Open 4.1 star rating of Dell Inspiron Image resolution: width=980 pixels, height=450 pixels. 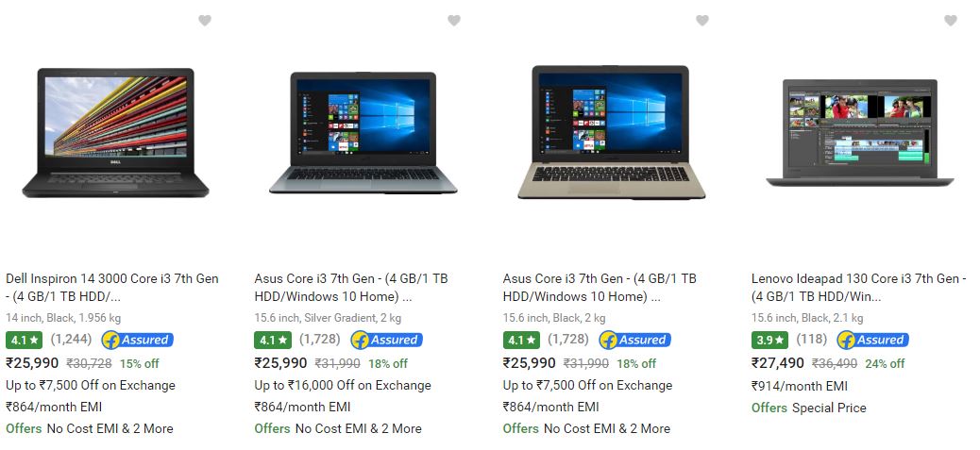(x=25, y=341)
